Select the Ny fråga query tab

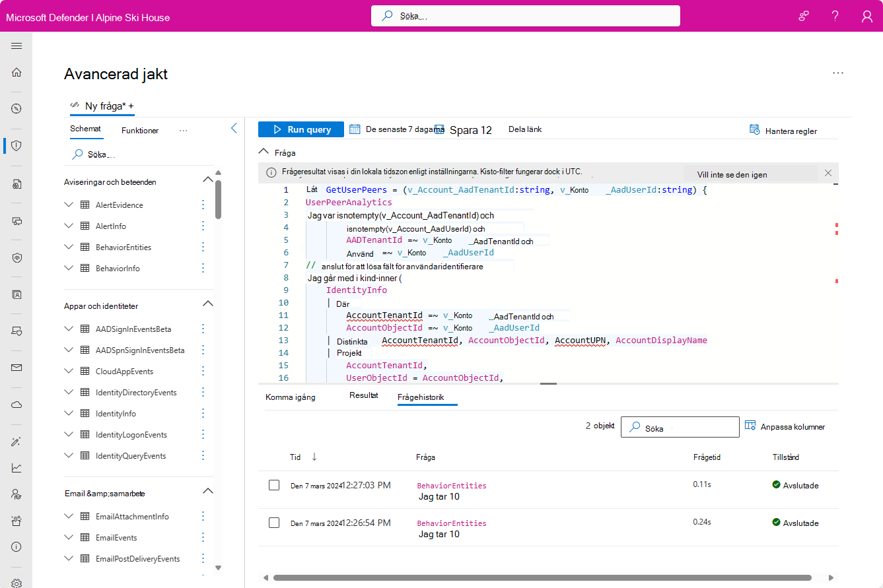[x=102, y=106]
